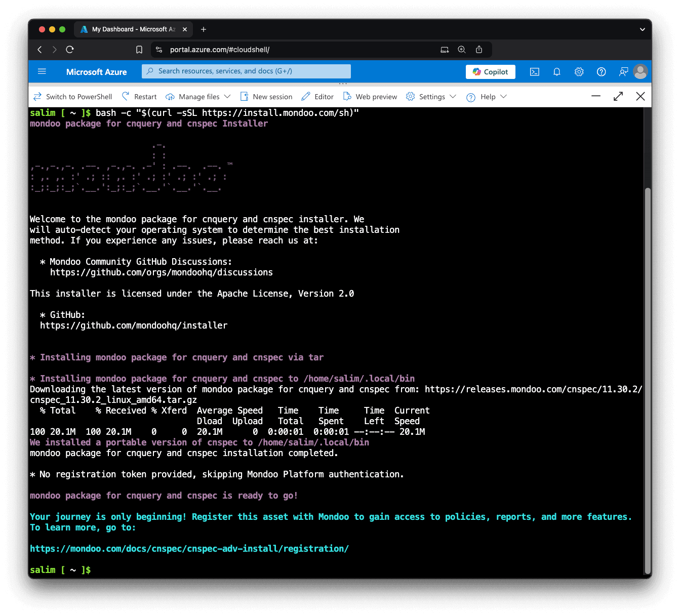Switch the shell to PowerShell
This screenshot has width=680, height=616.
[x=72, y=96]
